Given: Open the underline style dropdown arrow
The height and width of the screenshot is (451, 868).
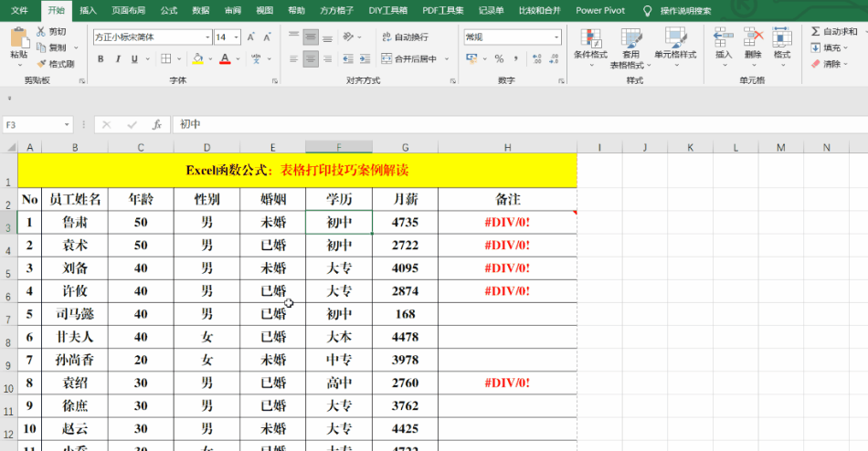Looking at the screenshot, I should [x=147, y=58].
